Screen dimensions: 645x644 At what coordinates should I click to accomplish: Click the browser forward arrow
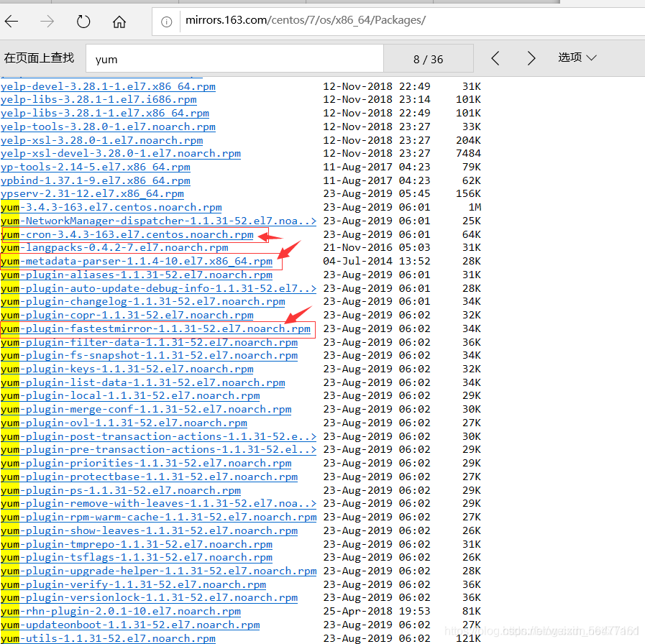pyautogui.click(x=47, y=21)
